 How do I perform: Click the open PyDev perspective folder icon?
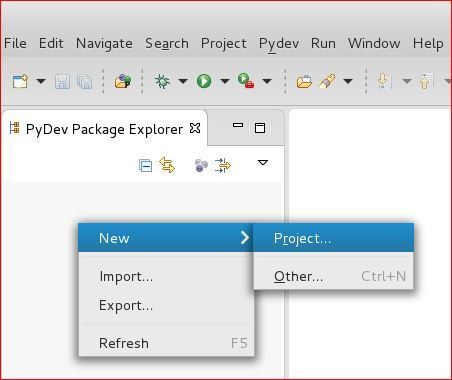click(123, 81)
